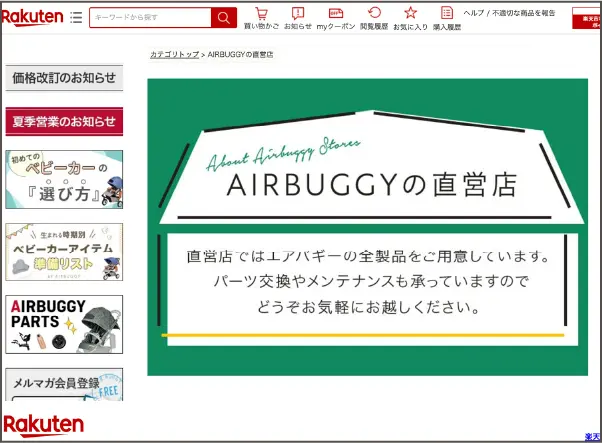The image size is (602, 443).
Task: Click 夏季営業のお知らせ red button
Action: [64, 121]
